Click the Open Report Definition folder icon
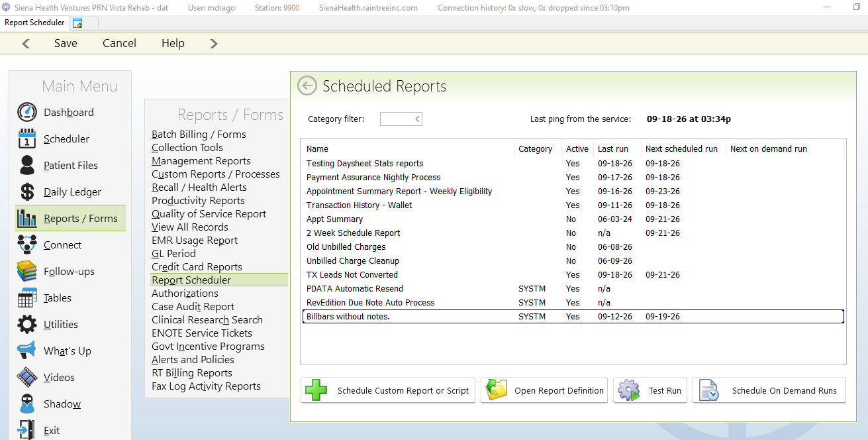Screen dimensions: 868x440 pyautogui.click(x=497, y=390)
